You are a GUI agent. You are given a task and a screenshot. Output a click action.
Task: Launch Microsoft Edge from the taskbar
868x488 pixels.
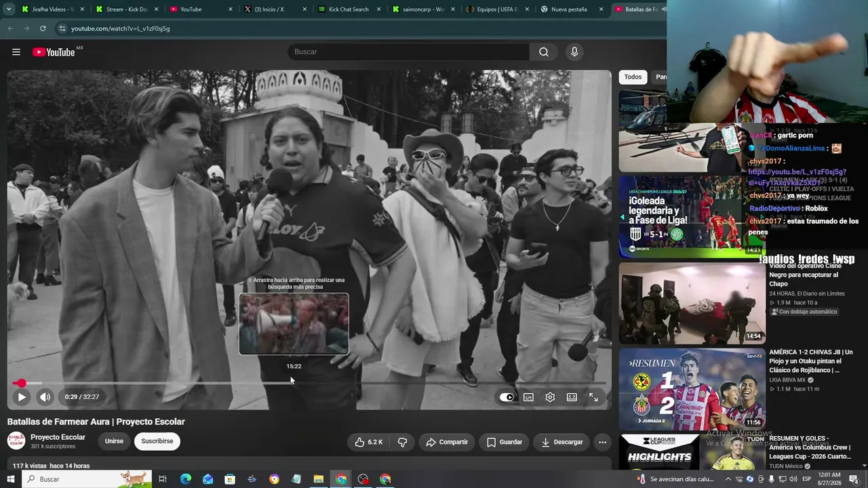pos(185,479)
